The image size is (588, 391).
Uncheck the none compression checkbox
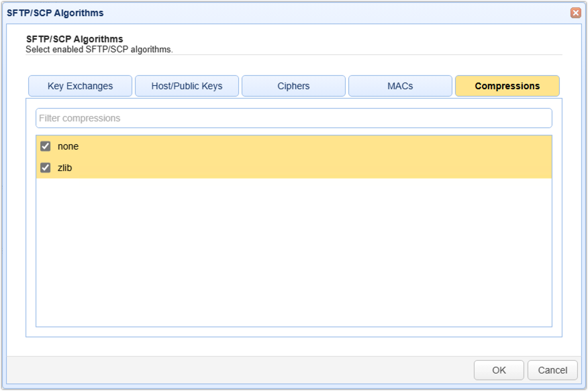(x=46, y=146)
